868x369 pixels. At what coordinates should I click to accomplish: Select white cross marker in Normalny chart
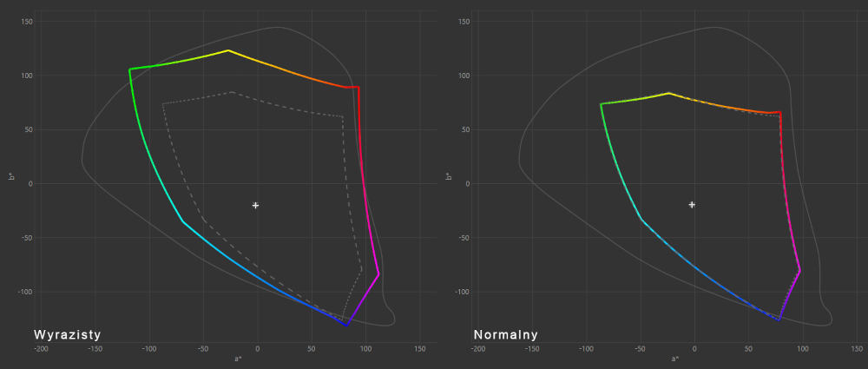tap(692, 205)
